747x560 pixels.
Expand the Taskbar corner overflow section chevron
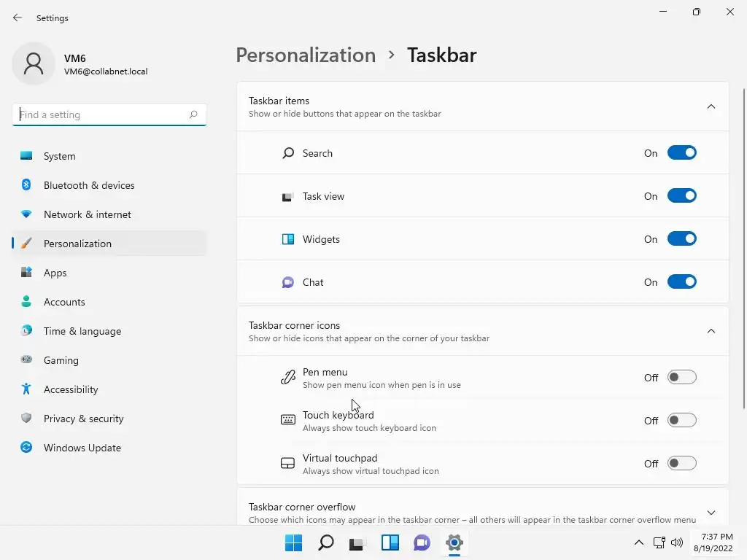pos(711,513)
